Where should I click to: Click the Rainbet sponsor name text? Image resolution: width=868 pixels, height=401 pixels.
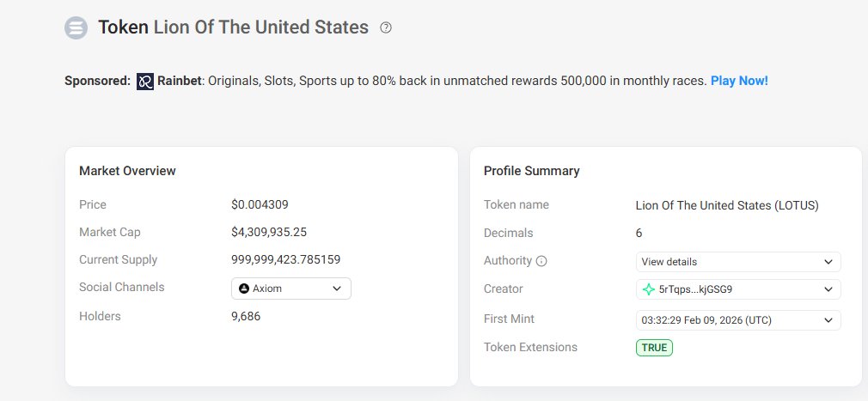[178, 81]
